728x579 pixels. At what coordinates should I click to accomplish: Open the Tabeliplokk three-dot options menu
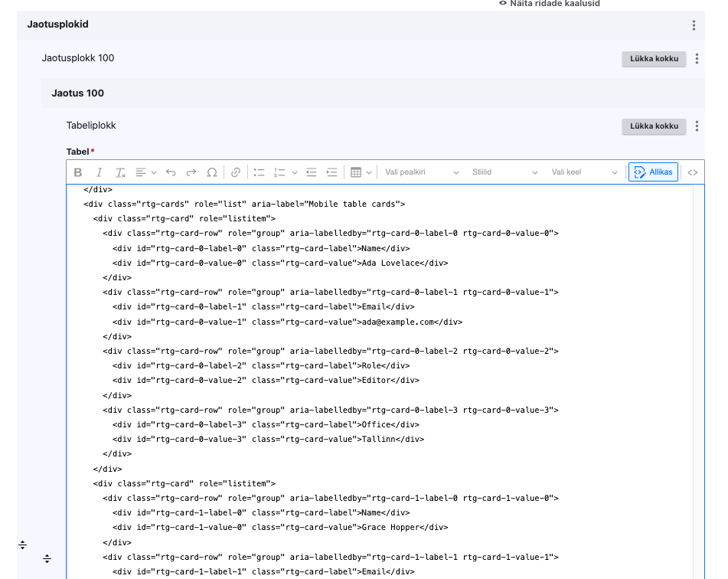tap(697, 126)
